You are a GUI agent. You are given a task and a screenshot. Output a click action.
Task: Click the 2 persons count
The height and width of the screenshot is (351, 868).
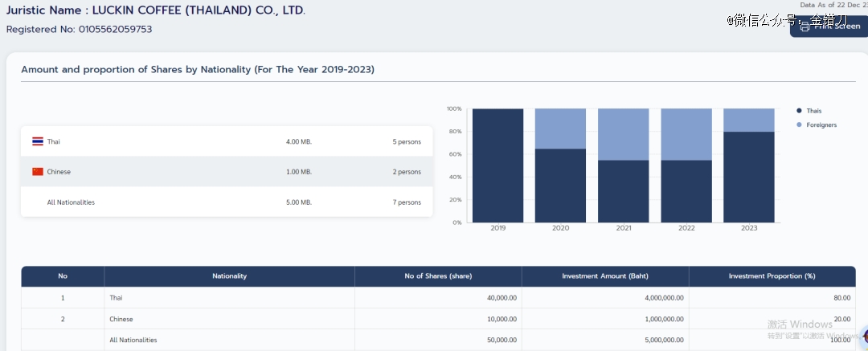pos(407,172)
